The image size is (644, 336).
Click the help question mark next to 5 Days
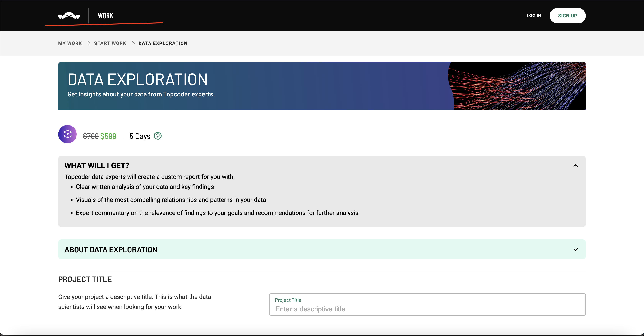point(158,136)
